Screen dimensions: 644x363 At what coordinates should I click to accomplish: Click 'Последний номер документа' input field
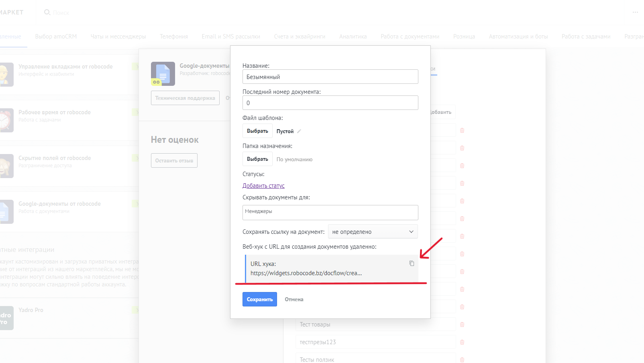[x=330, y=103]
